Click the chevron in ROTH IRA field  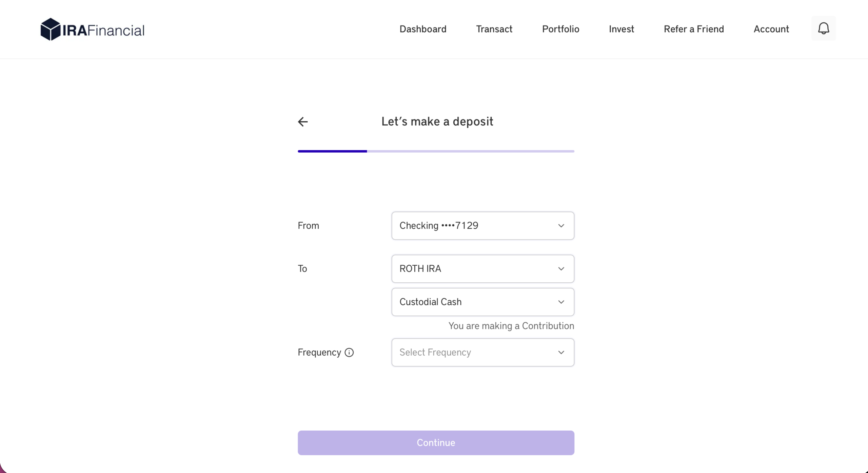561,269
